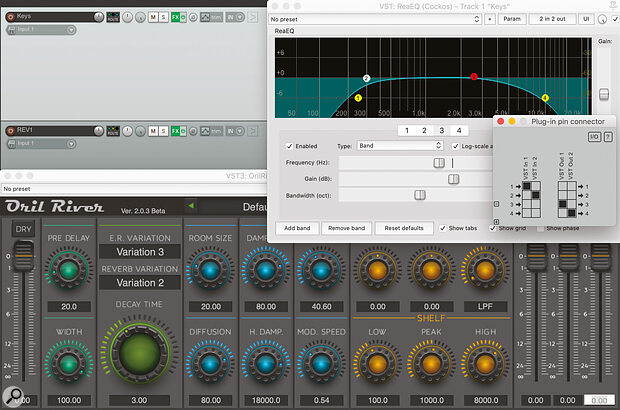Select EQ band point 4 on graph

pos(545,98)
